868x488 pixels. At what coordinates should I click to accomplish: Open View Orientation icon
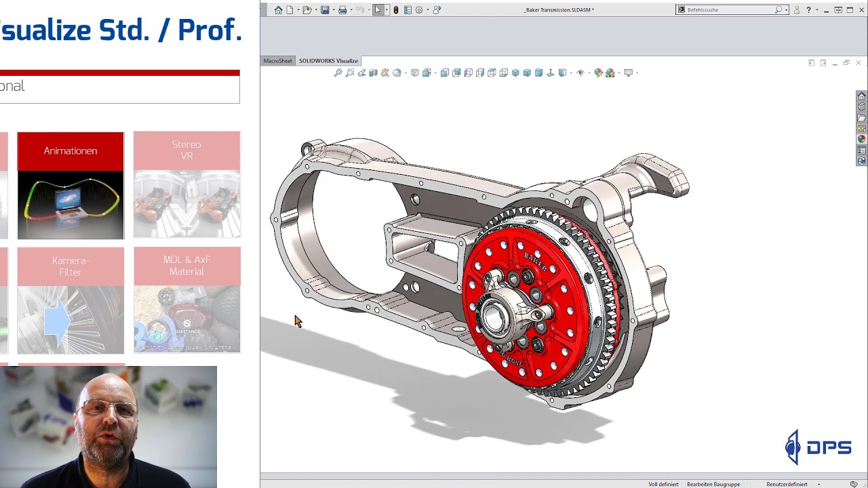[x=427, y=73]
